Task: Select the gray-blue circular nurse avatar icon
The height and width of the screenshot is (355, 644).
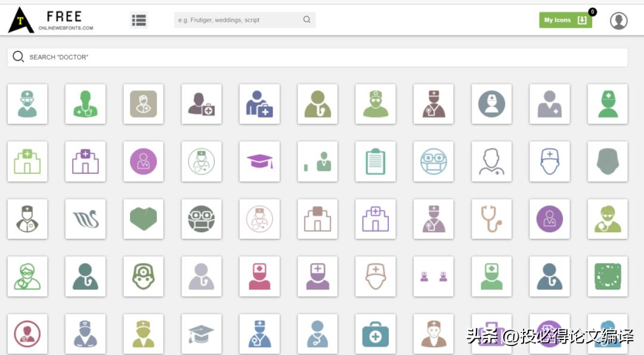Action: point(491,104)
